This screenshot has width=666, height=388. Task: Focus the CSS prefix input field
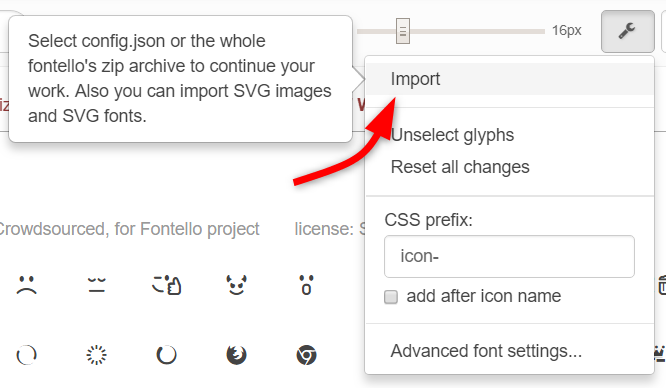click(509, 256)
